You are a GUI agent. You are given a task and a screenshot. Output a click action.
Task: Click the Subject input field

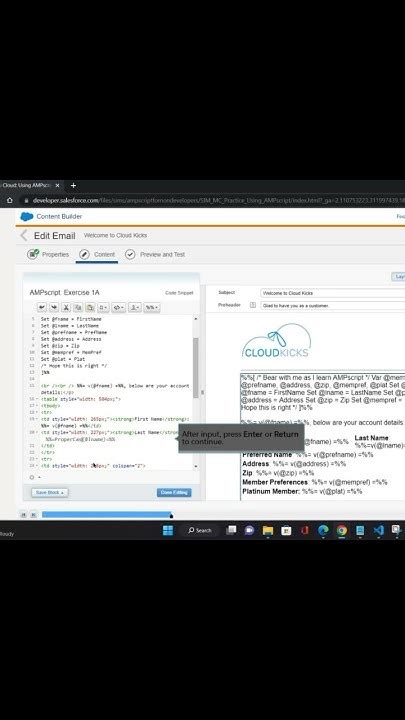[332, 293]
